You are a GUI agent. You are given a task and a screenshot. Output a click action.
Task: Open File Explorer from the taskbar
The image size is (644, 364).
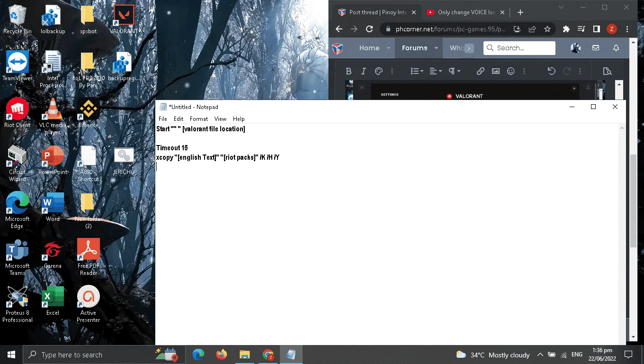[x=244, y=355]
